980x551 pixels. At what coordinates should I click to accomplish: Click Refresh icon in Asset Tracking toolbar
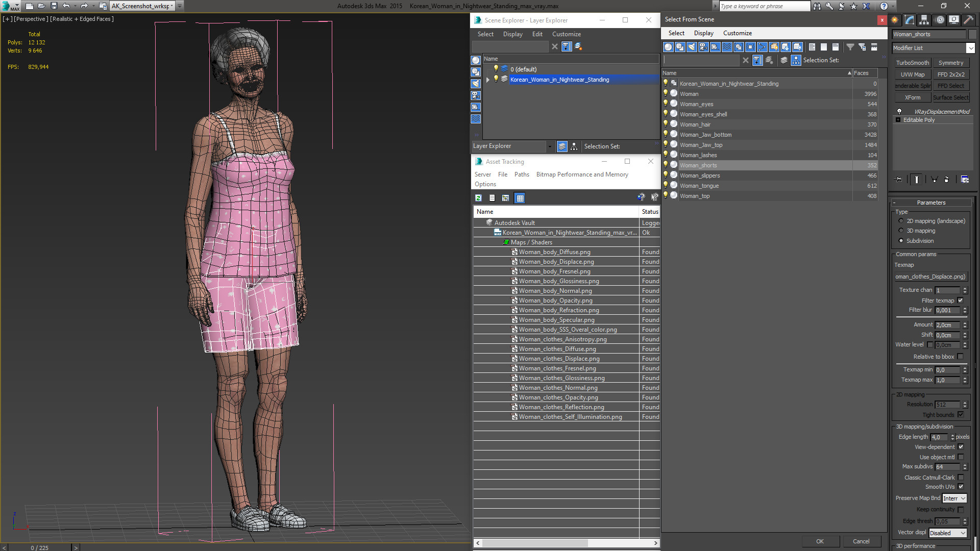tap(478, 198)
